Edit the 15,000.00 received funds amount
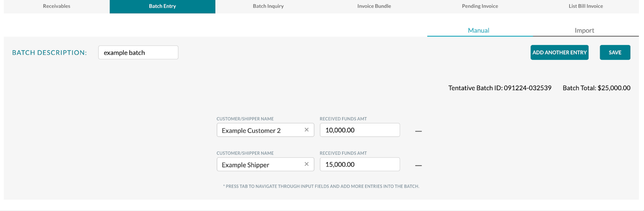The height and width of the screenshot is (211, 644). click(360, 164)
